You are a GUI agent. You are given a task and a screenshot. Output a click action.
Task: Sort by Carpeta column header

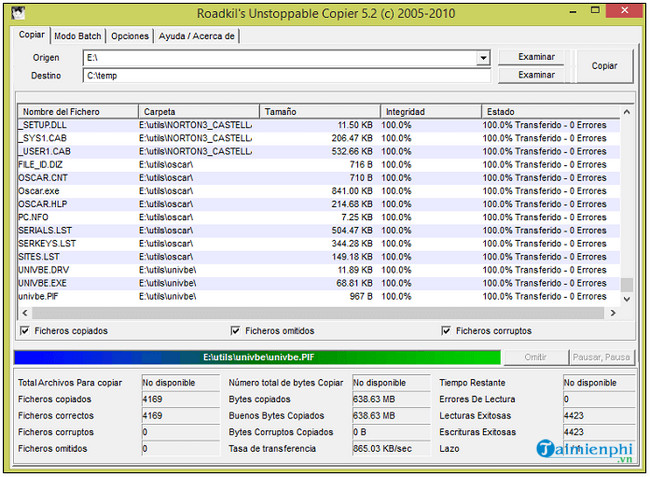pyautogui.click(x=199, y=111)
